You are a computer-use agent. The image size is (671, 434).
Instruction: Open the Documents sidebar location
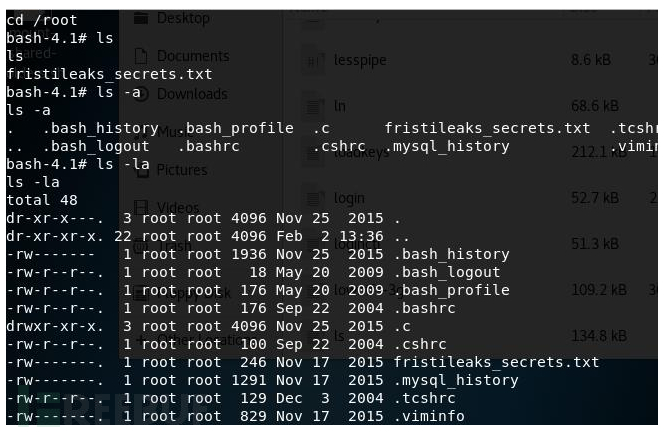click(192, 56)
